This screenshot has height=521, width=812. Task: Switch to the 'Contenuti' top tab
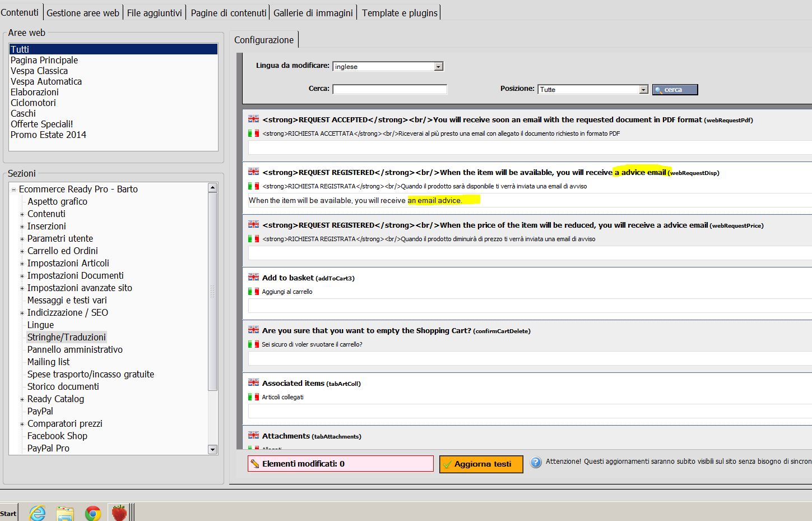(20, 12)
